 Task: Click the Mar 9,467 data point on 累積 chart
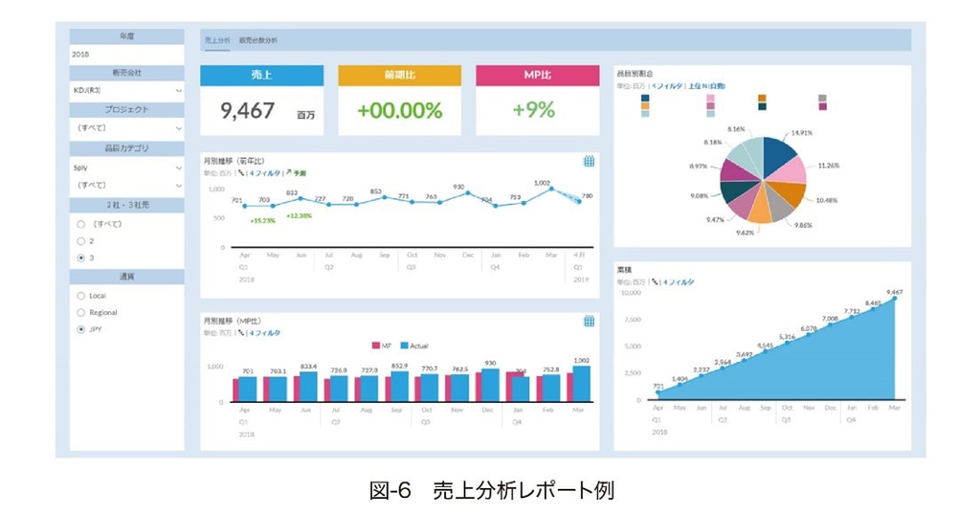895,299
